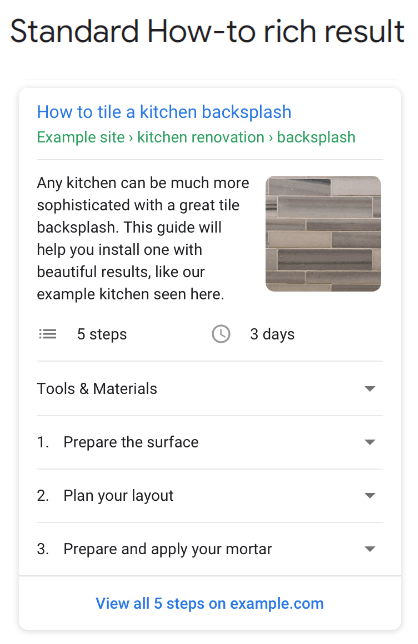Click the Example site breadcrumb
418x644 pixels.
[x=81, y=137]
